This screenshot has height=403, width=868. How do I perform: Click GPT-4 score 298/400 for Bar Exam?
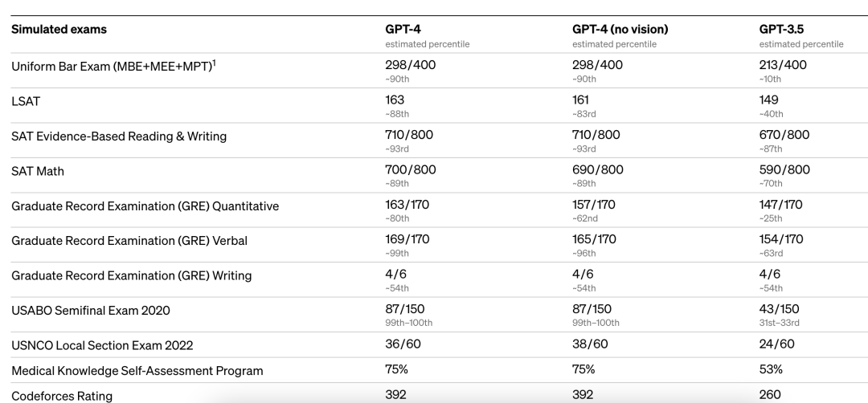pos(410,65)
